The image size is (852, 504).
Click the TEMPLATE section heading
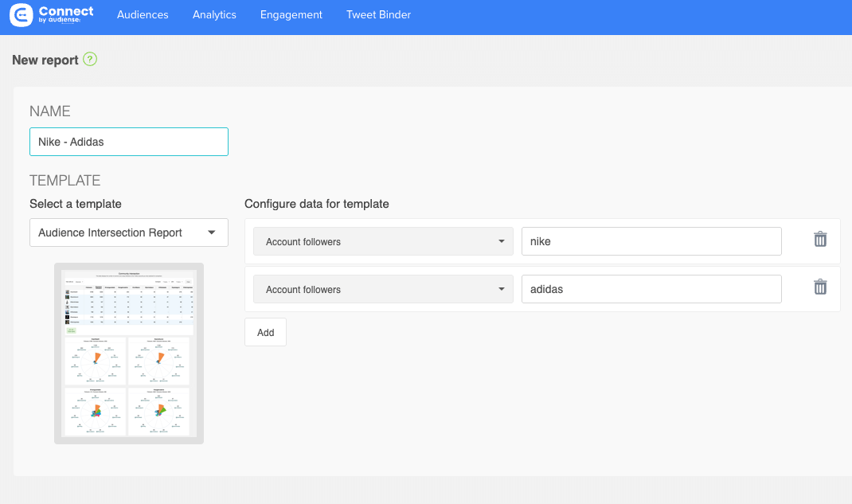pos(65,180)
